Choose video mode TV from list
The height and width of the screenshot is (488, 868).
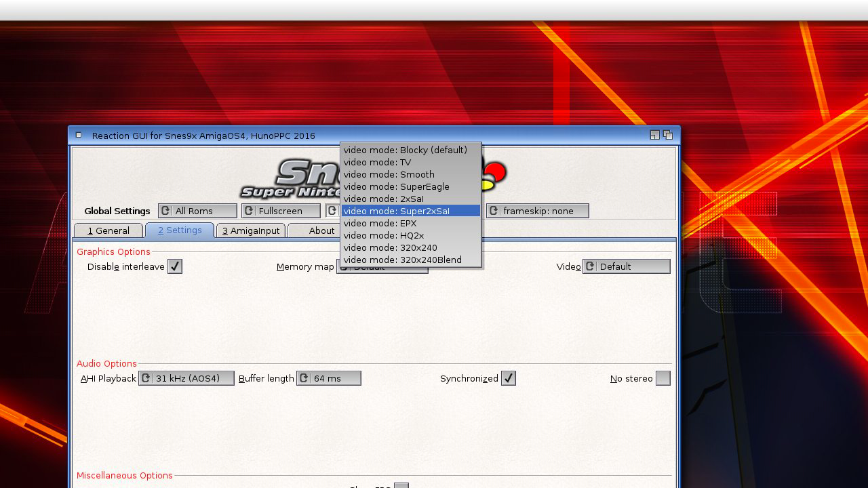(411, 162)
